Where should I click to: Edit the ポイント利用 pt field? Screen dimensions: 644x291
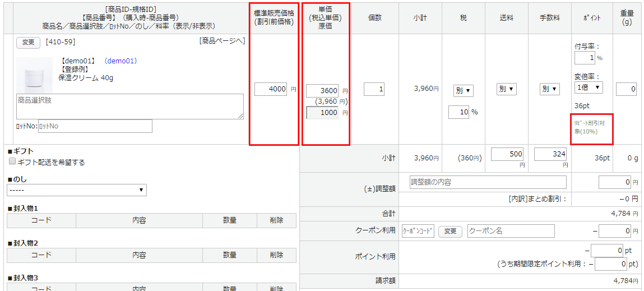click(x=607, y=250)
